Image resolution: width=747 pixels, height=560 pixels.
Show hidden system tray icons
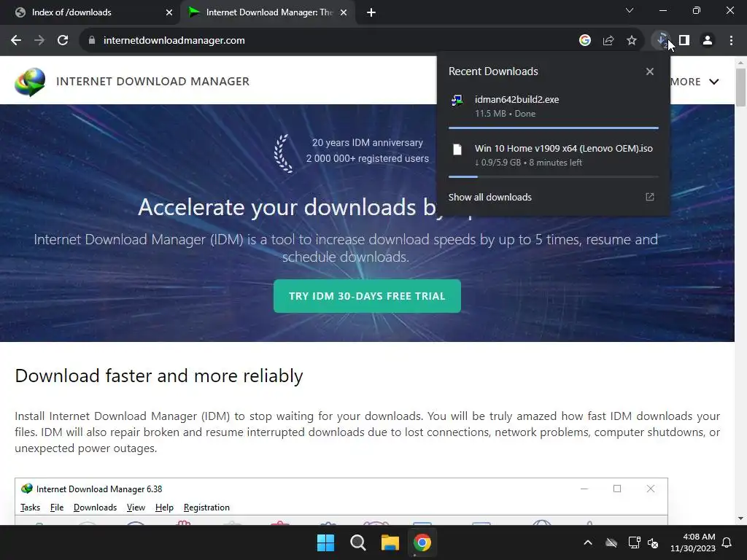[588, 542]
